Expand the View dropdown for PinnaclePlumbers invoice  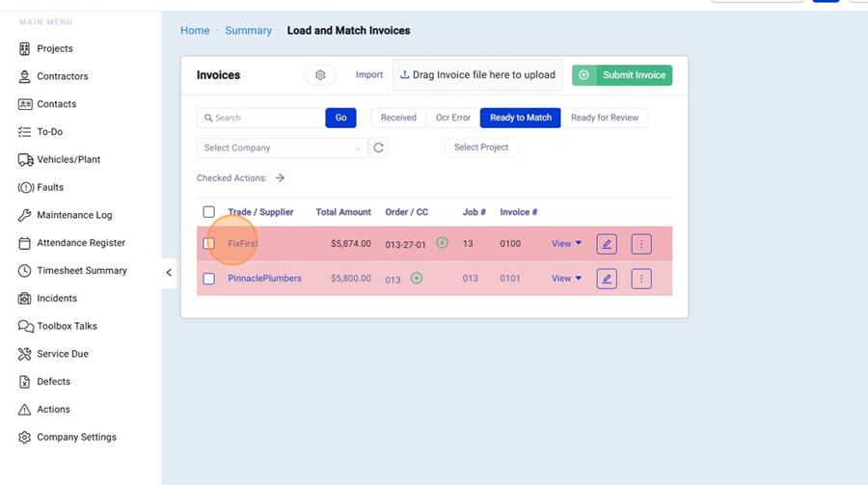coord(566,279)
